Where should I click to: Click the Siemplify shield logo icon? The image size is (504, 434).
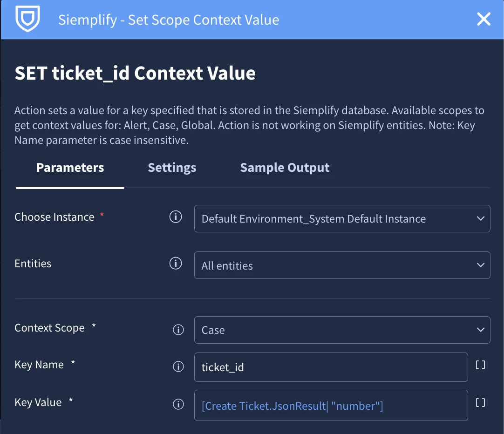click(x=27, y=19)
